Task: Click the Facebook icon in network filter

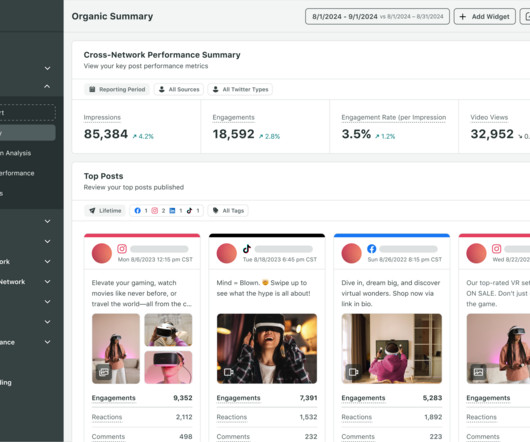Action: pyautogui.click(x=137, y=211)
